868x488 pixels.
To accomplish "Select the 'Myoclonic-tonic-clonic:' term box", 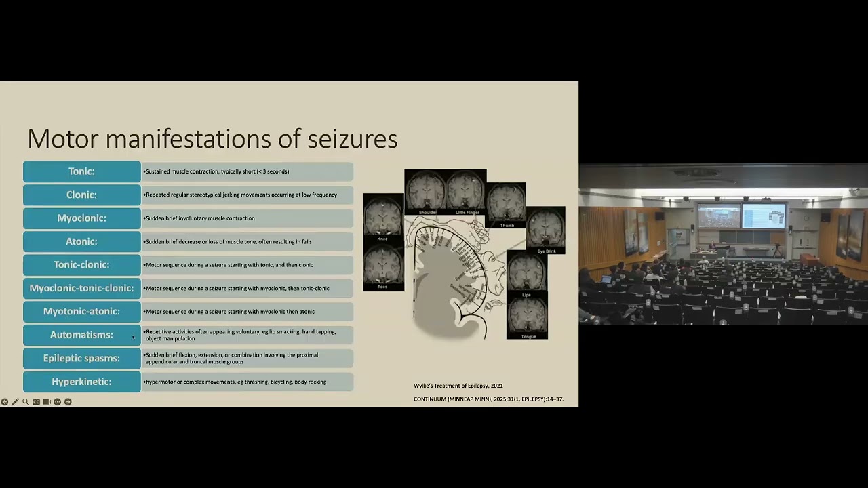I will [x=81, y=288].
